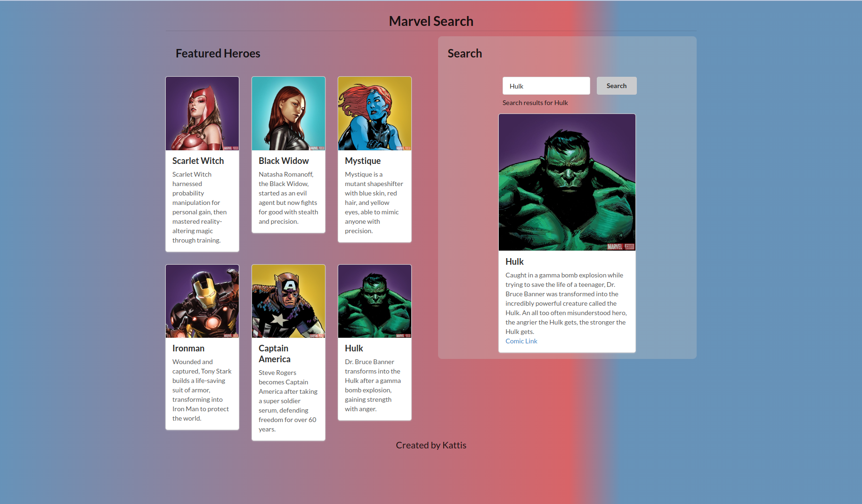Click featured Hulk description about Dr. Bruce Banner
The width and height of the screenshot is (862, 504).
(x=373, y=385)
